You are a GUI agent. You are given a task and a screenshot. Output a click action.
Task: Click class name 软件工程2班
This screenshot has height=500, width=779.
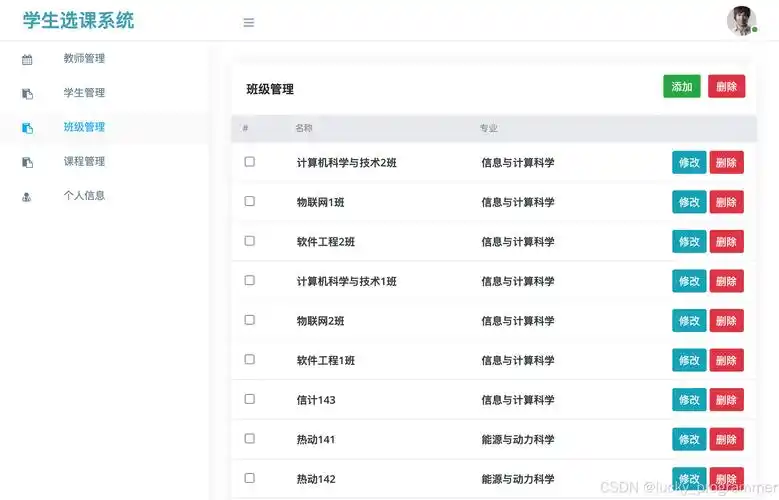pos(325,242)
